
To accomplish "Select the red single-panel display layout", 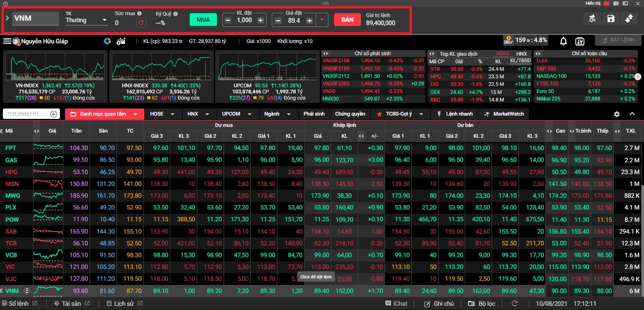I will [x=606, y=3].
